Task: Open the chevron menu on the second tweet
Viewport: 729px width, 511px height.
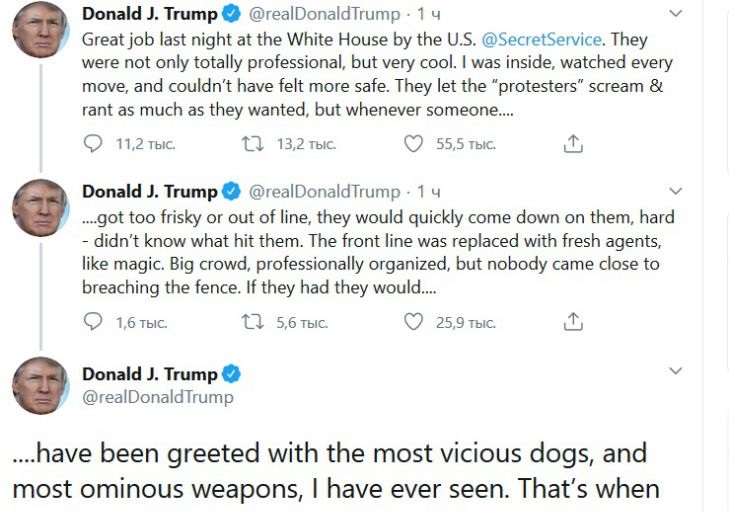Action: click(676, 191)
